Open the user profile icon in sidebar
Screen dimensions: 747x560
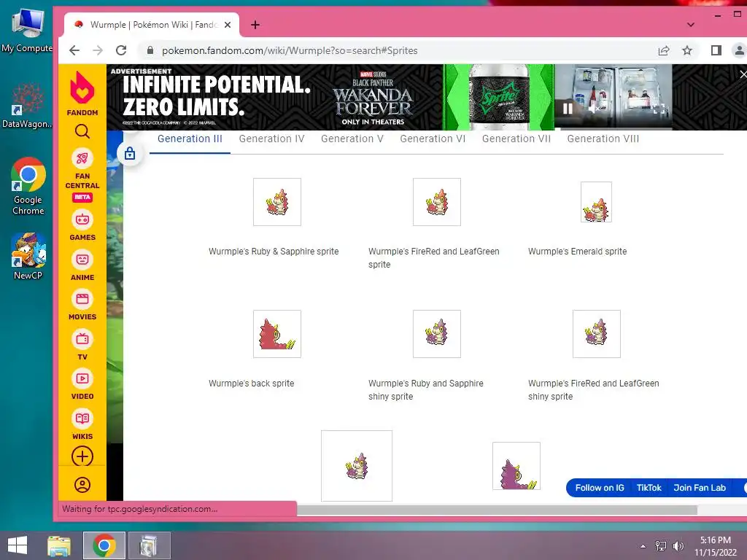point(82,485)
